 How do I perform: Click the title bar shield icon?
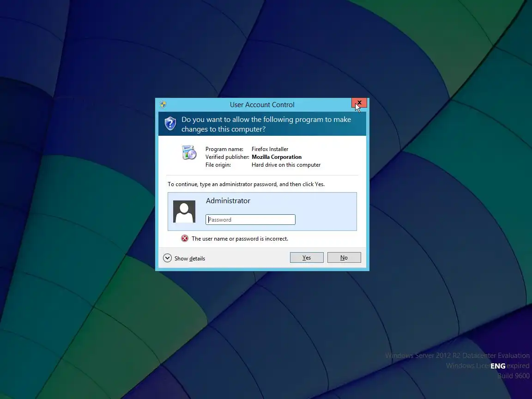point(163,104)
